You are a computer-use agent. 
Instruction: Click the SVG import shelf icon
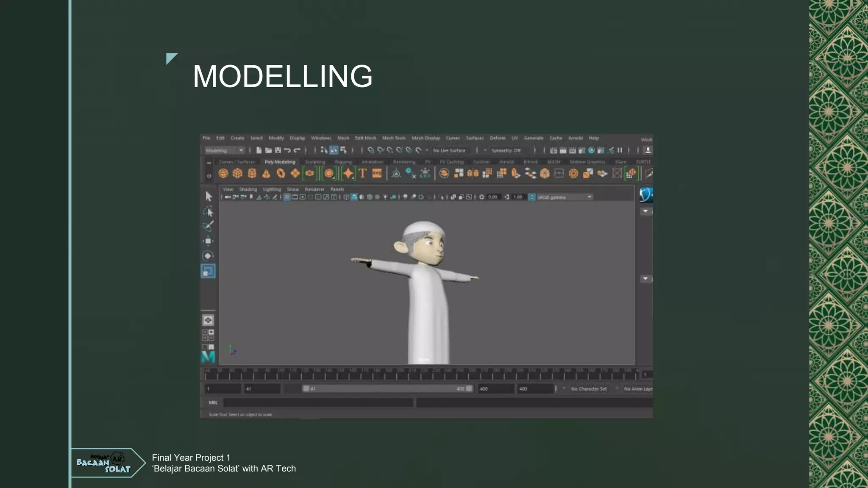(x=377, y=173)
